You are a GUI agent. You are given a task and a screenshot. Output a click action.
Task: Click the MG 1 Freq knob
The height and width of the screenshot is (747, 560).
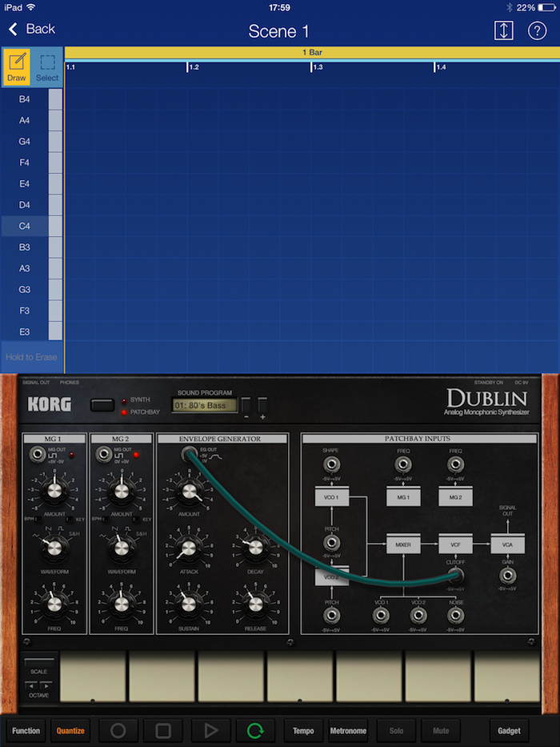point(54,604)
